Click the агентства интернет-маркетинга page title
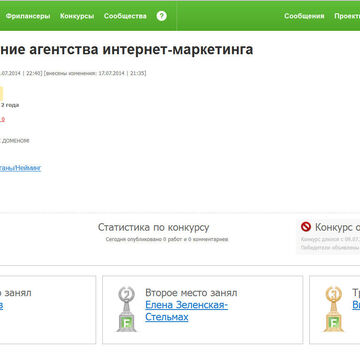This screenshot has height=360, width=360. tap(140, 49)
